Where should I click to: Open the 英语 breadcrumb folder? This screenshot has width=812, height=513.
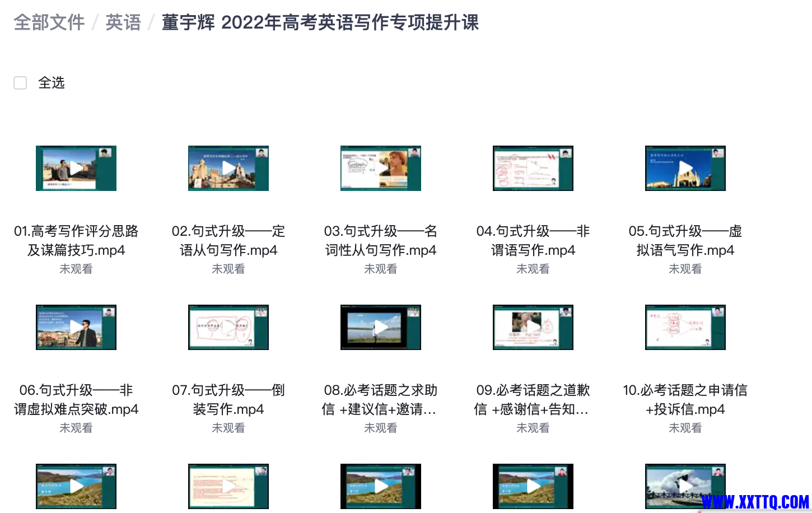point(123,22)
